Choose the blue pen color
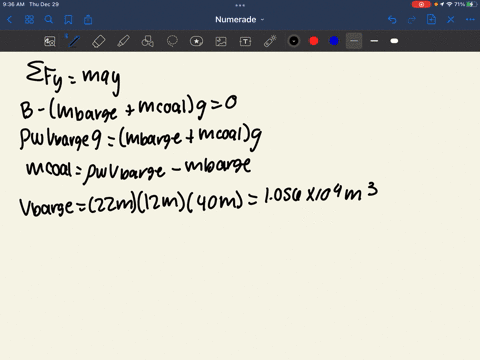Screen dimensions: 480x360 [334, 41]
